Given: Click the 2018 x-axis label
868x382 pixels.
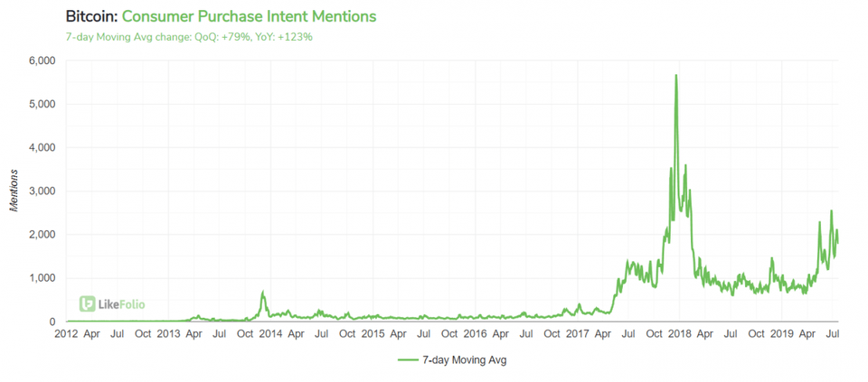Looking at the screenshot, I should (x=679, y=335).
